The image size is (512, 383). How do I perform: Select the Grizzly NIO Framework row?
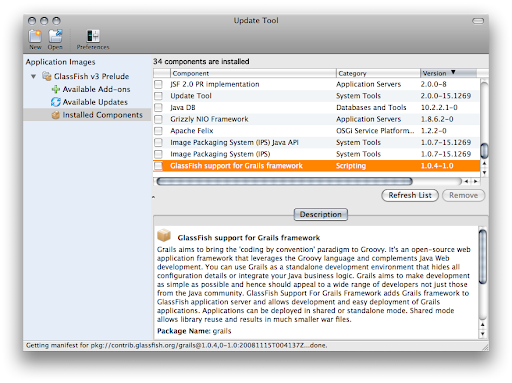tap(317, 119)
